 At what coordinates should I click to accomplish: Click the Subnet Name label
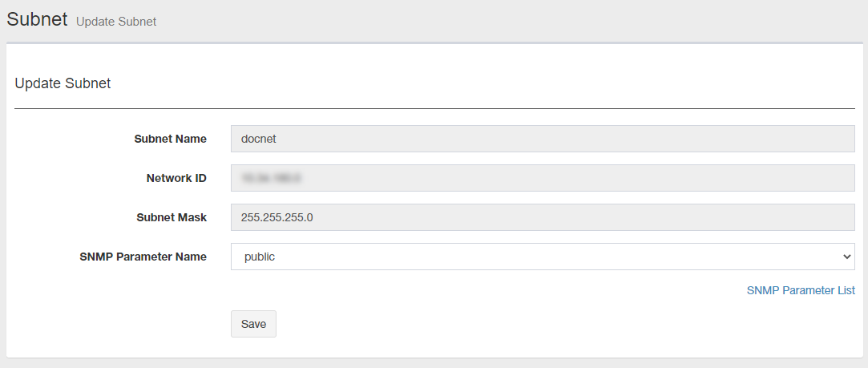click(170, 139)
